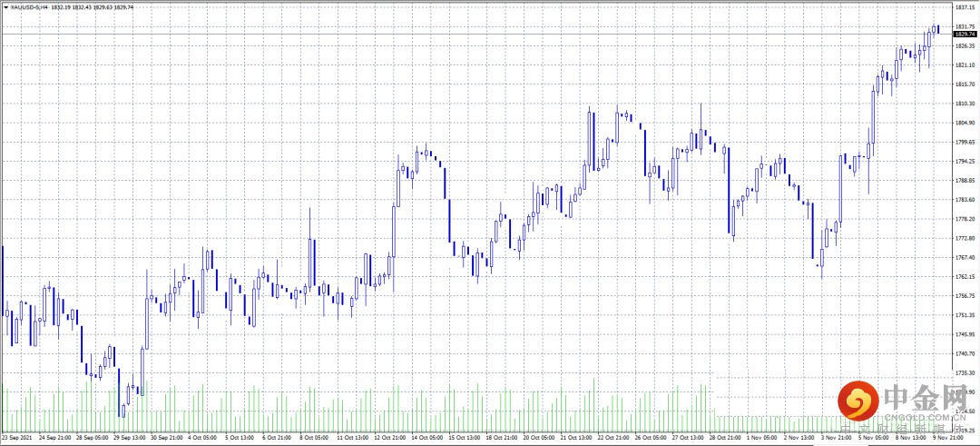This screenshot has width=980, height=446.
Task: Click the tall green volume bar near 22 Oct
Action: pos(593,403)
